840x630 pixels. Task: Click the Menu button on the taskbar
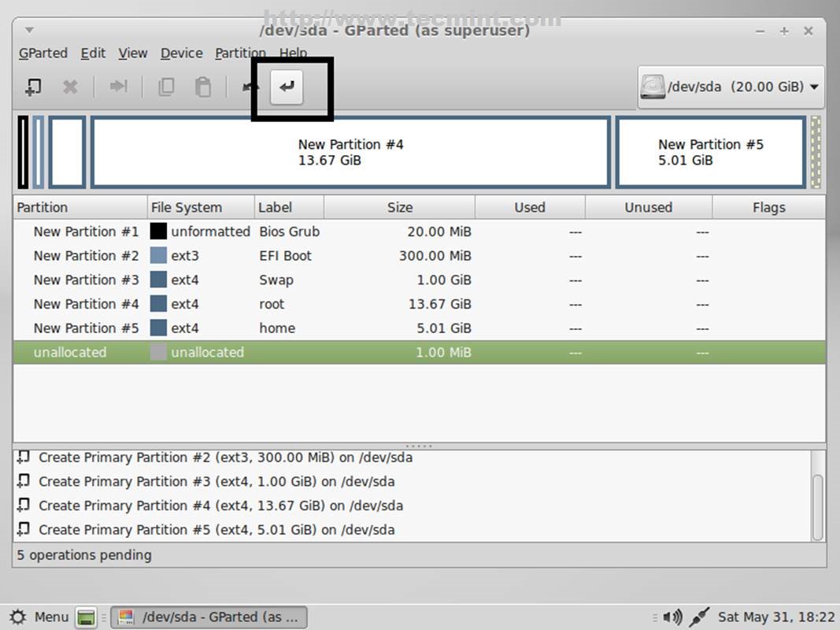point(39,617)
